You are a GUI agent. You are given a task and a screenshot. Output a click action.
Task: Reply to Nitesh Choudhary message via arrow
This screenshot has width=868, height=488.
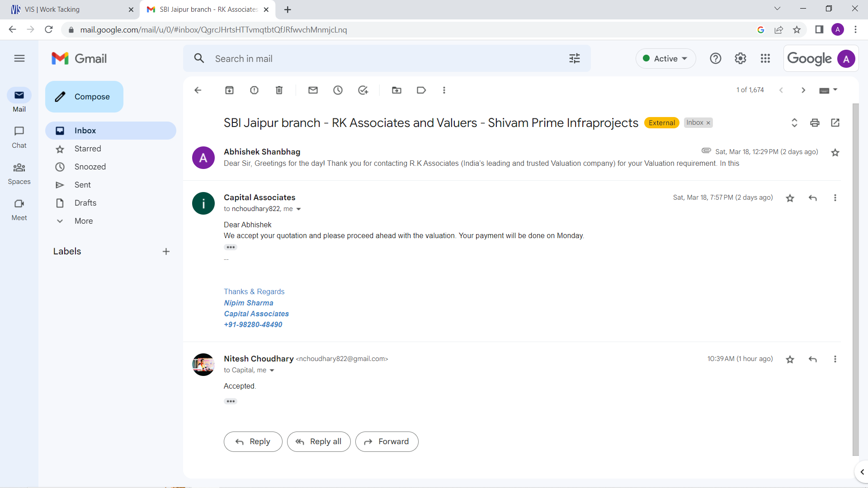pos(812,359)
